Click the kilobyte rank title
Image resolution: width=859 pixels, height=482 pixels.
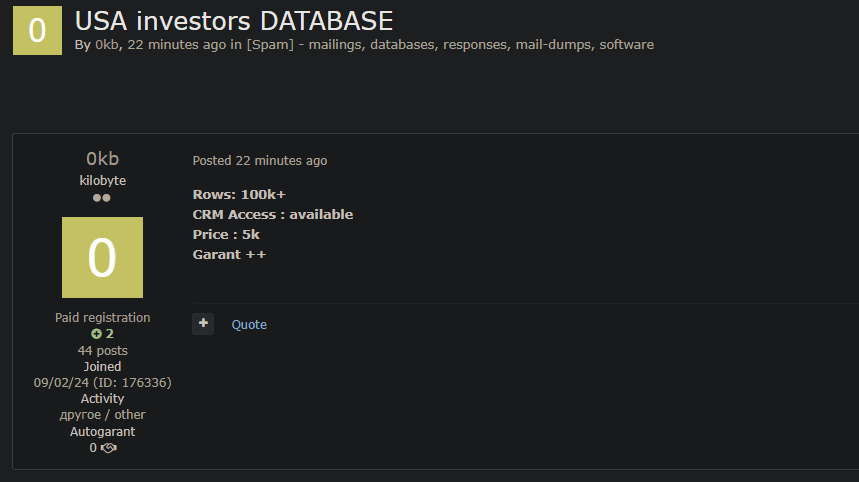tap(102, 181)
